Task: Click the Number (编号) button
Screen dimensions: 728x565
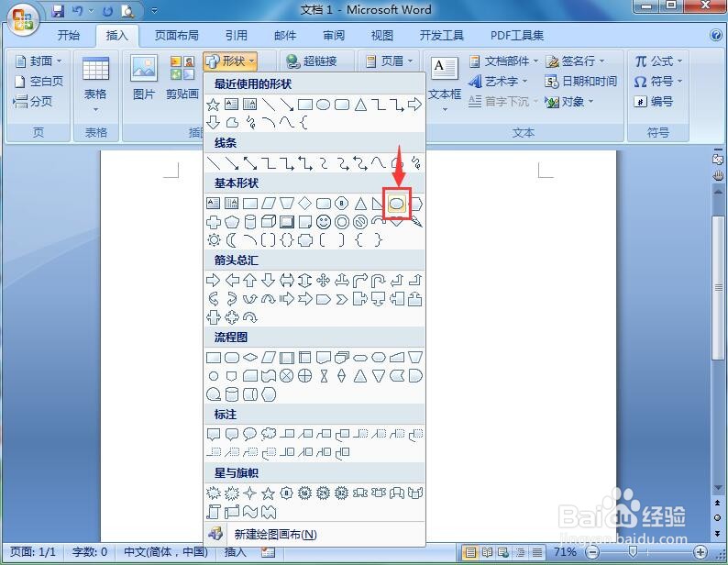Action: pos(654,101)
